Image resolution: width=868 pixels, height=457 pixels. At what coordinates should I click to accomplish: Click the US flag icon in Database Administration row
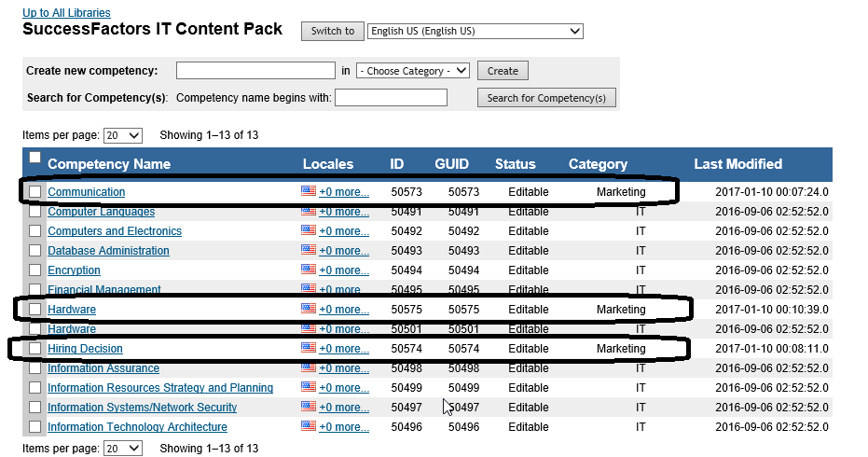[x=309, y=250]
